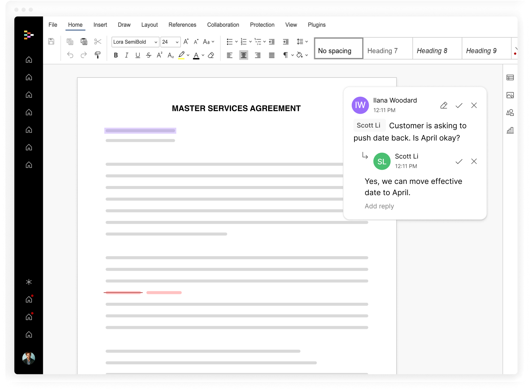
Task: Click the Save icon in the toolbar
Action: [x=51, y=41]
